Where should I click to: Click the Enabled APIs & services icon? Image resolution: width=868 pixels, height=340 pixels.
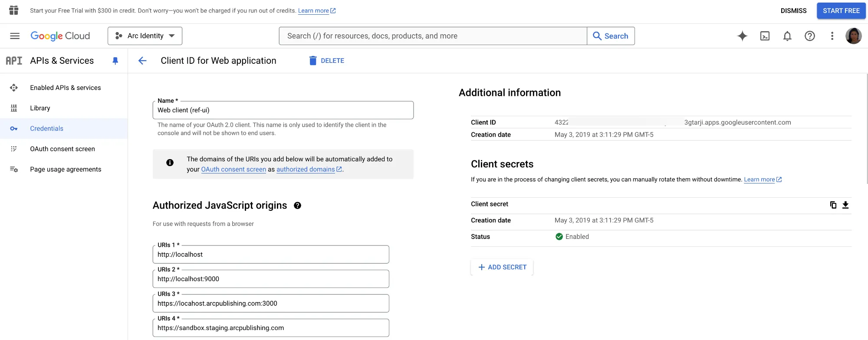click(14, 88)
